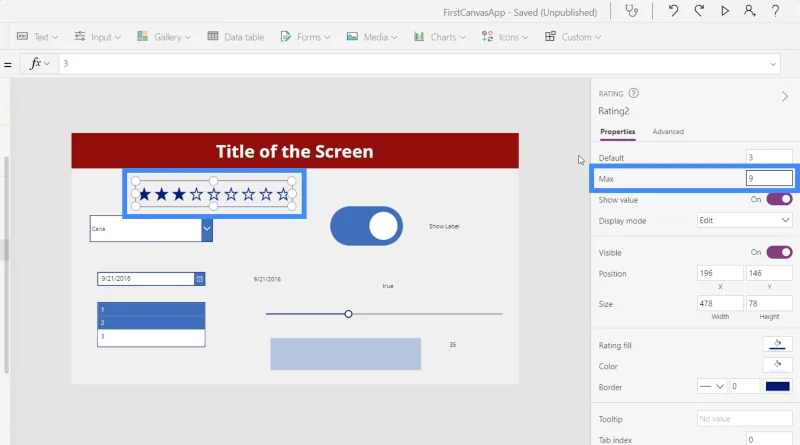Open the Input controls menu
This screenshot has width=800, height=445.
97,37
